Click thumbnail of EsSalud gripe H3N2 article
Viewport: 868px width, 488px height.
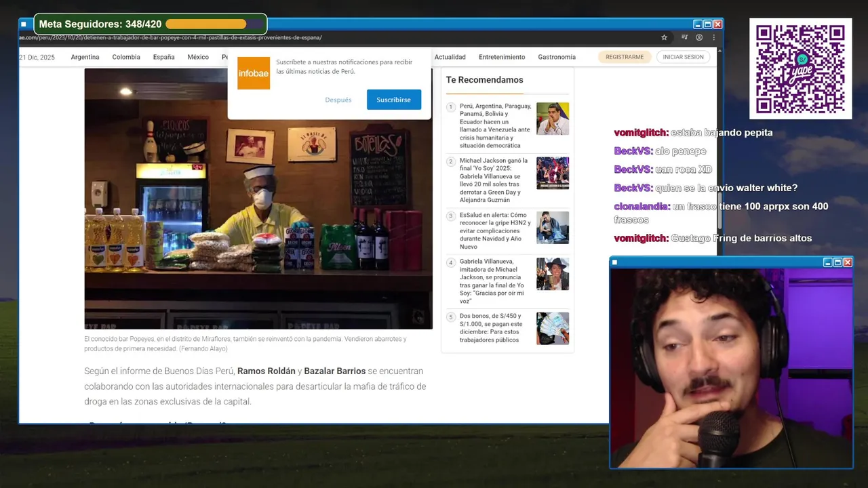pyautogui.click(x=553, y=227)
